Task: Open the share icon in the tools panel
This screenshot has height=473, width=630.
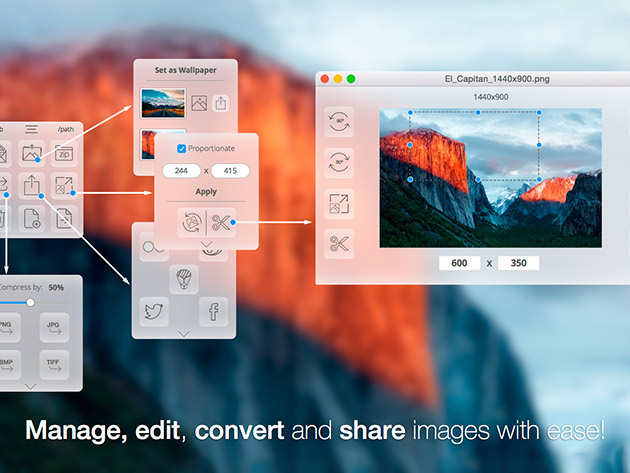Action: click(31, 185)
